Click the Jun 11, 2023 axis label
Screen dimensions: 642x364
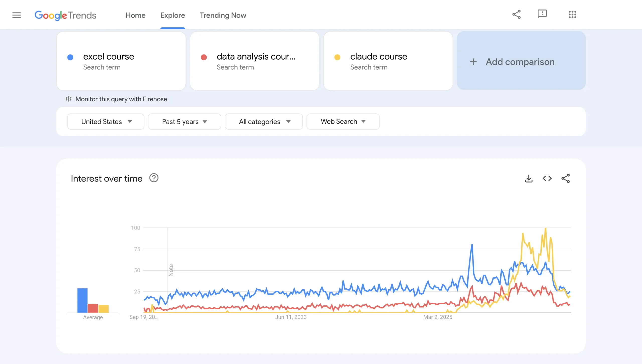(291, 317)
